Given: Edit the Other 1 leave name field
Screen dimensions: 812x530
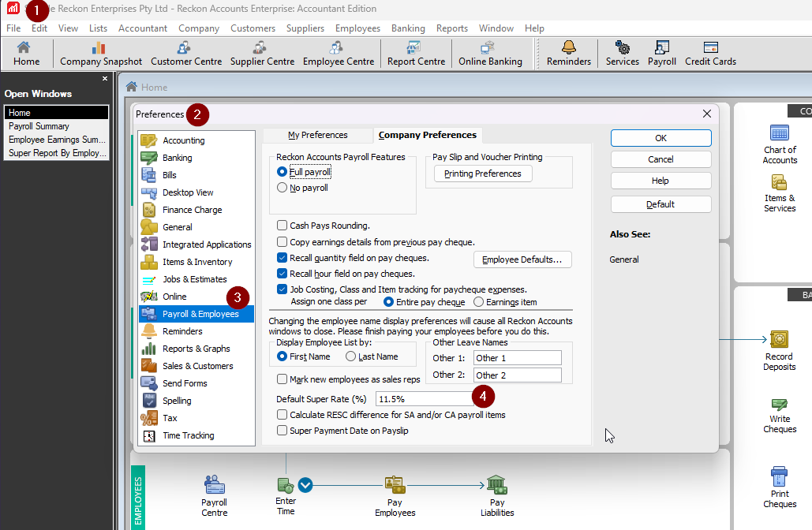Looking at the screenshot, I should pos(518,358).
